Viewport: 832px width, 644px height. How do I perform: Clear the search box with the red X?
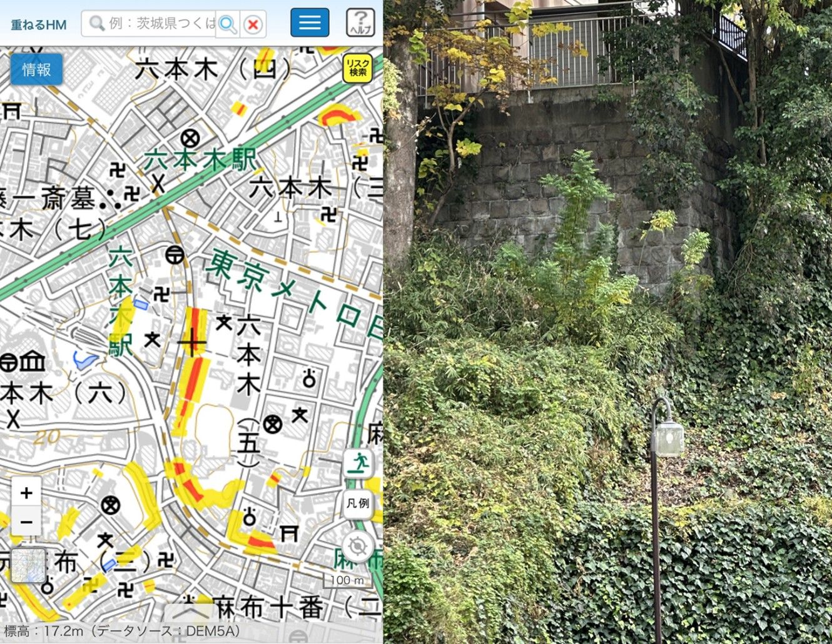[x=253, y=24]
